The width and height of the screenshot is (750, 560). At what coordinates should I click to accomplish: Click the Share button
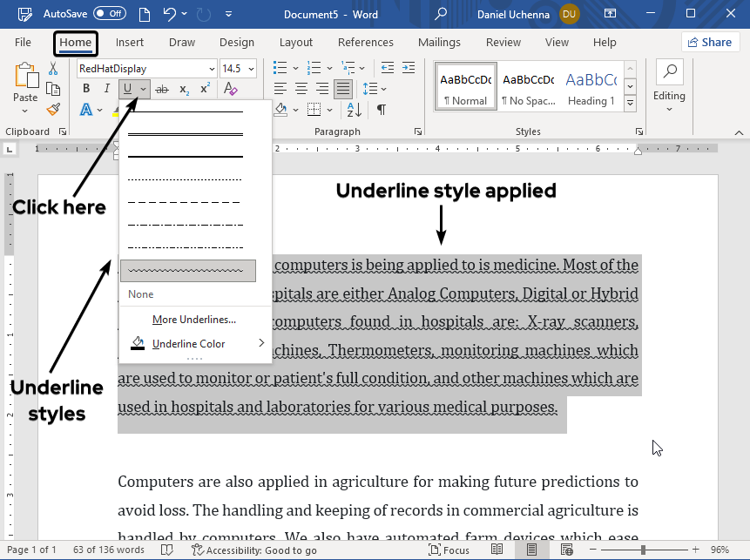pos(710,43)
